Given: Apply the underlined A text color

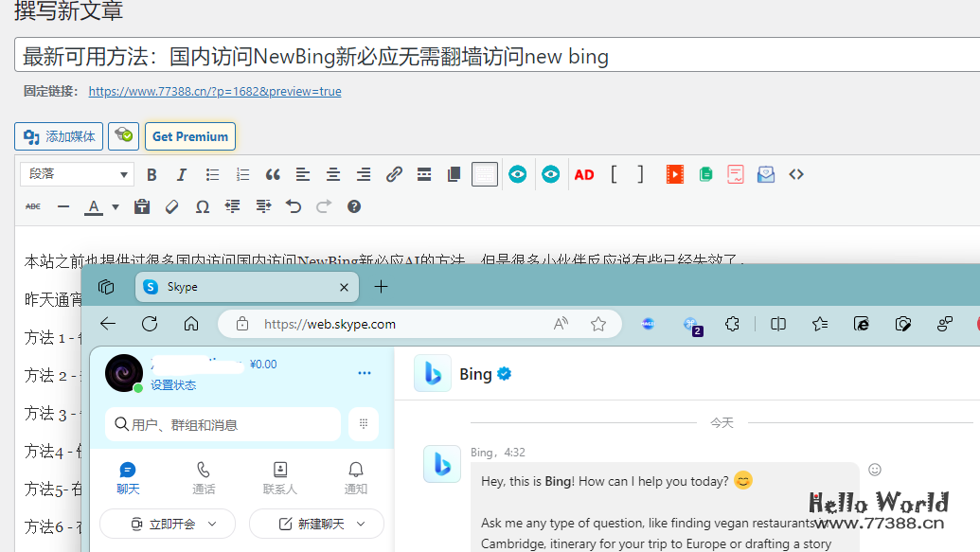Looking at the screenshot, I should click(94, 207).
